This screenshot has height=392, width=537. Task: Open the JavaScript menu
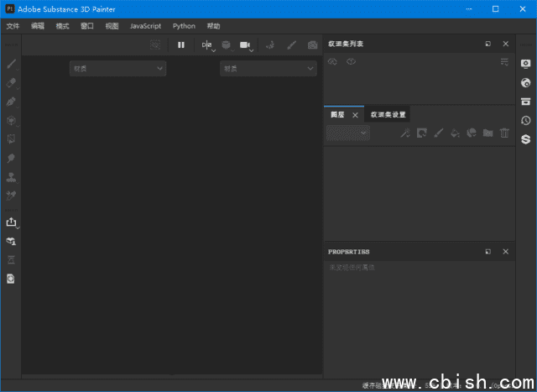(x=145, y=26)
